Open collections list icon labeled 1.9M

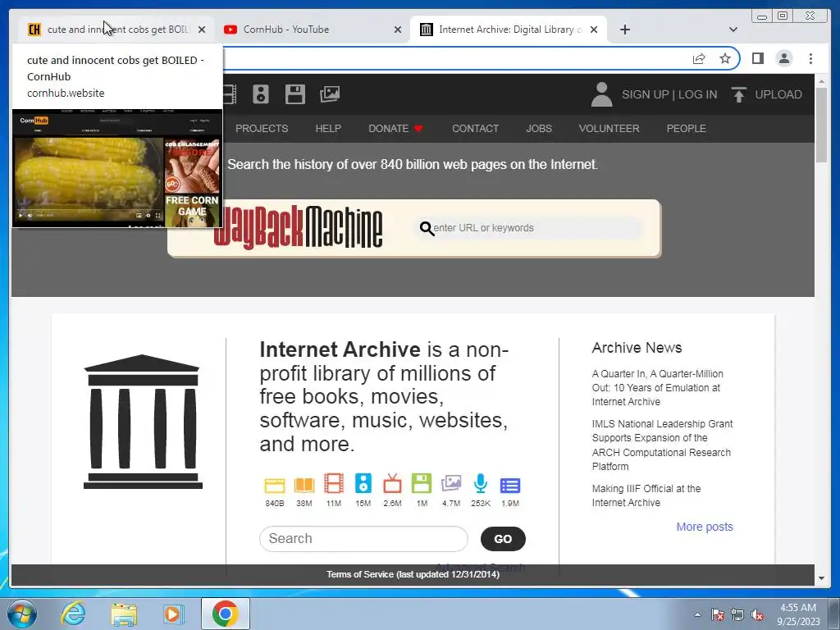(510, 486)
